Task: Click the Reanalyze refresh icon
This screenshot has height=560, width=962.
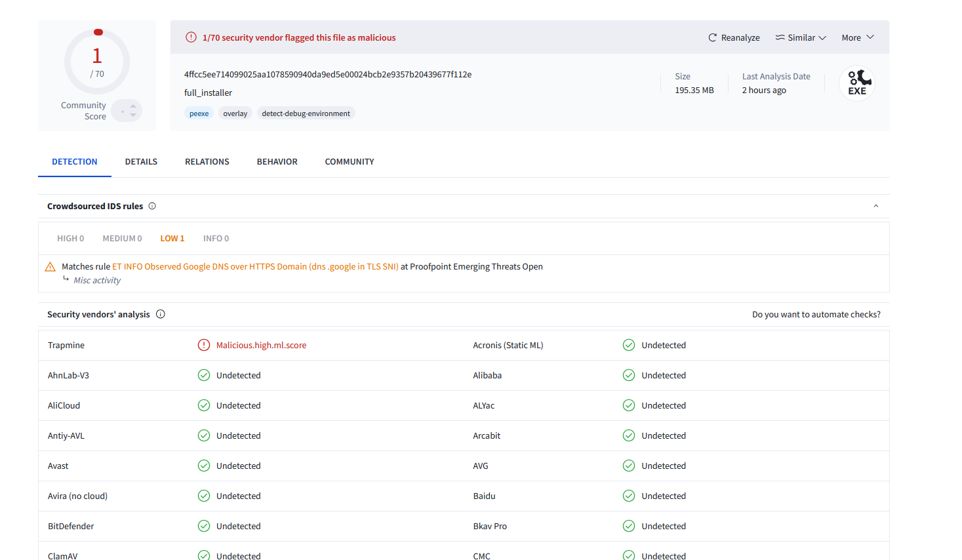Action: [x=712, y=38]
